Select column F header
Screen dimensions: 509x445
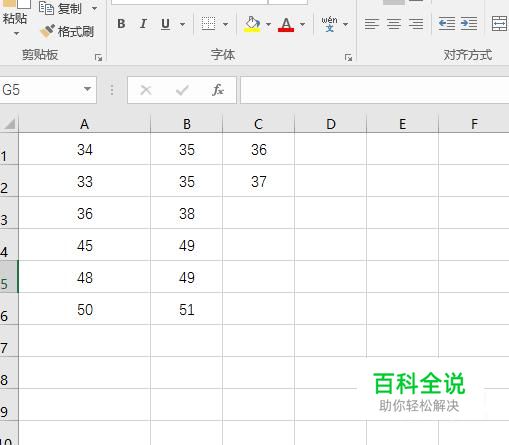pos(474,124)
